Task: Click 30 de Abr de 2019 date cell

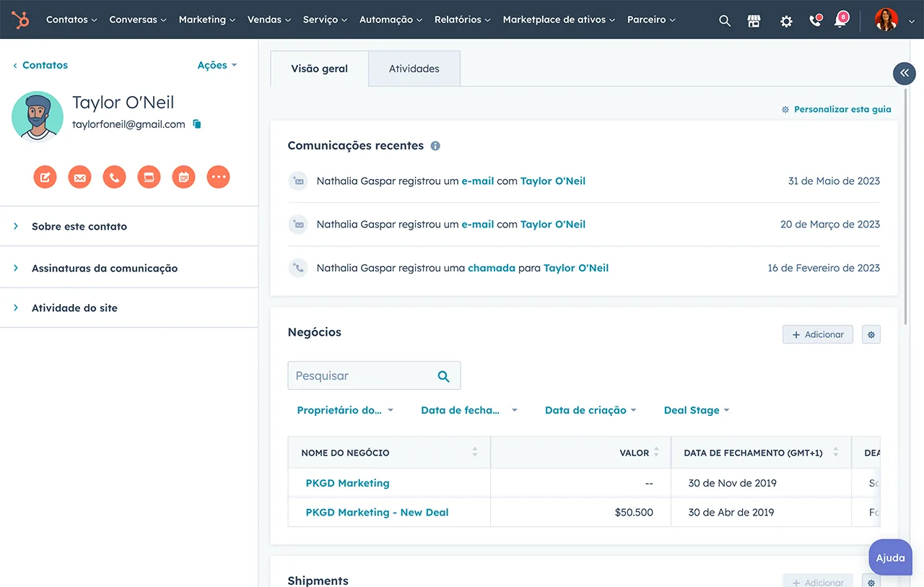Action: pyautogui.click(x=731, y=512)
